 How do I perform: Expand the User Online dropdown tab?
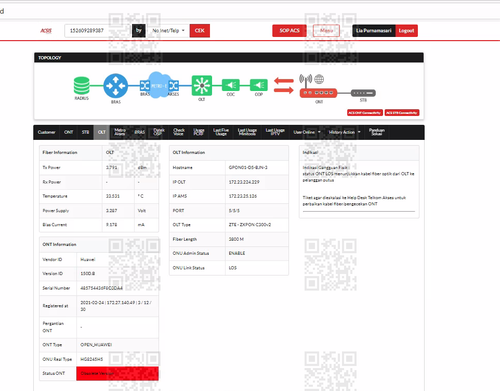307,132
